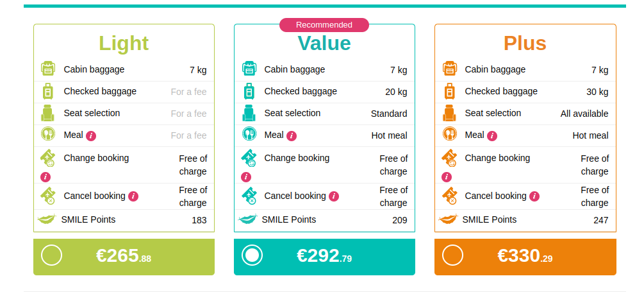Open Cancel booking info in Value fare
This screenshot has width=644, height=292.
[x=334, y=196]
